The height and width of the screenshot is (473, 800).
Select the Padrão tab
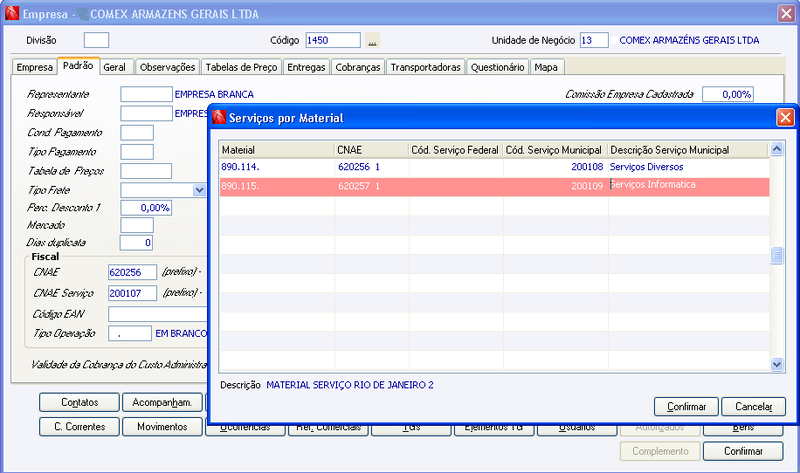[78, 66]
